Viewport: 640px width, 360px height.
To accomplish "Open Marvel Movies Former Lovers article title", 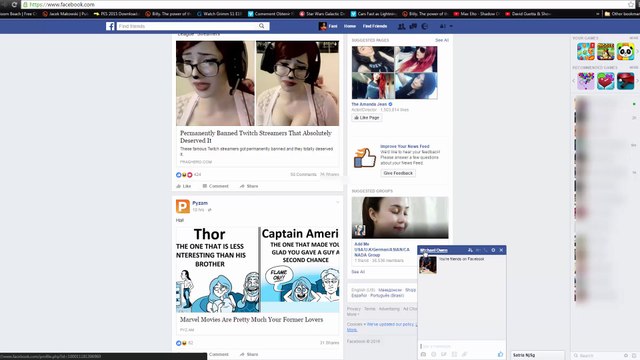I will pos(251,320).
